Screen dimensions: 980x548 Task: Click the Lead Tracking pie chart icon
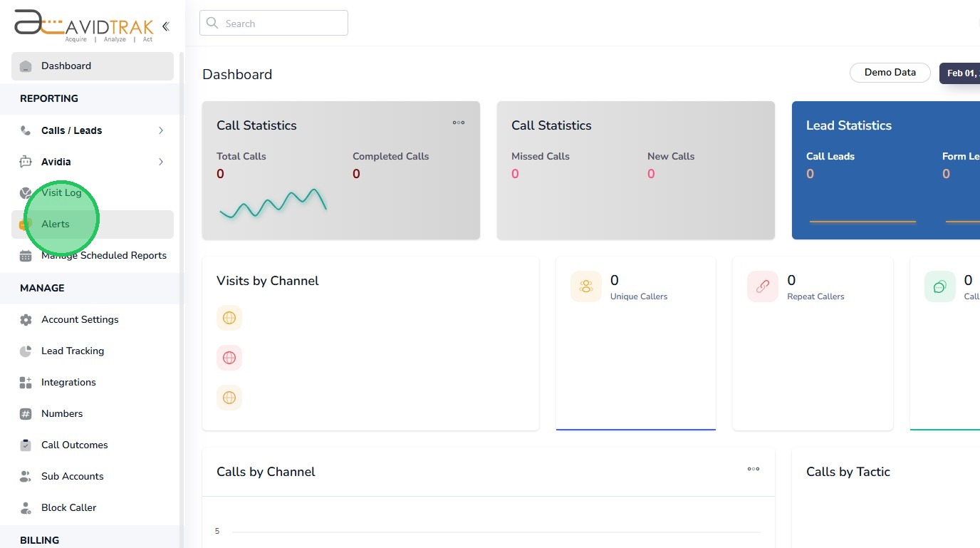click(x=26, y=351)
